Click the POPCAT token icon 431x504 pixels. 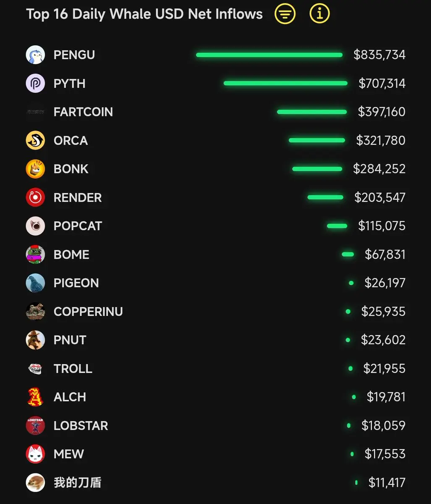pos(35,226)
